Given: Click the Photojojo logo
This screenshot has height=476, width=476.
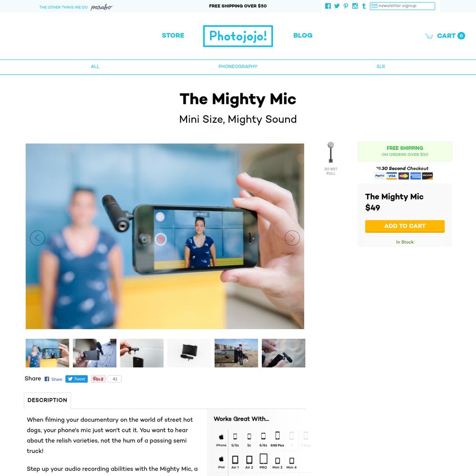Looking at the screenshot, I should 238,36.
